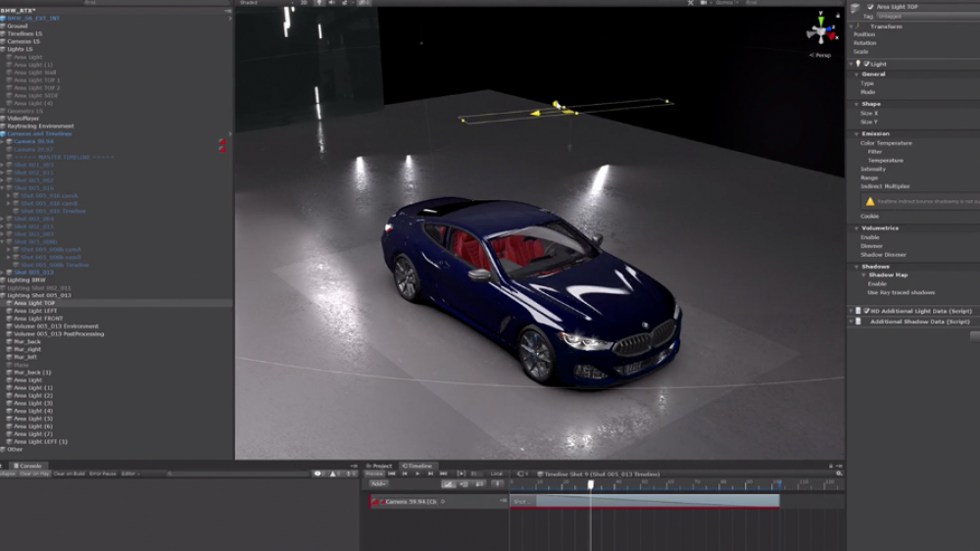The height and width of the screenshot is (551, 980).
Task: Click the Timeline play button
Action: pyautogui.click(x=417, y=475)
